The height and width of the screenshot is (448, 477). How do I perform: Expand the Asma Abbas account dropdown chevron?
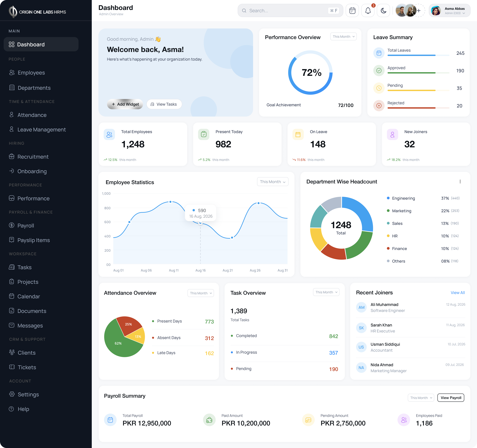tap(464, 13)
